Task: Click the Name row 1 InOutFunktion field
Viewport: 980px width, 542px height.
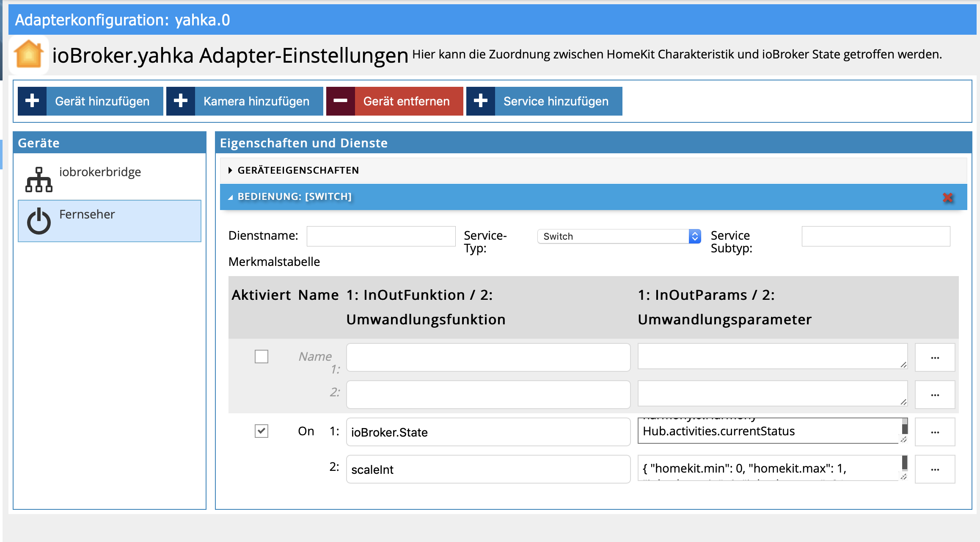Action: pyautogui.click(x=488, y=357)
